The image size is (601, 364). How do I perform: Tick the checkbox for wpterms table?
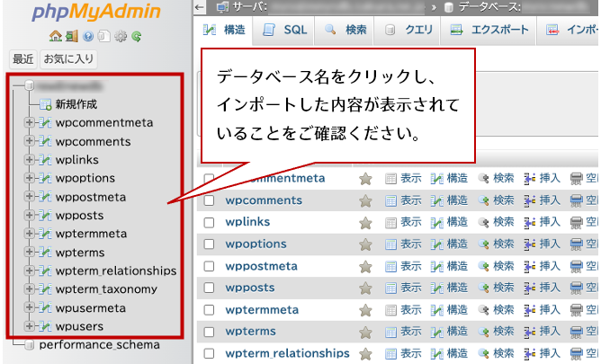pos(209,332)
